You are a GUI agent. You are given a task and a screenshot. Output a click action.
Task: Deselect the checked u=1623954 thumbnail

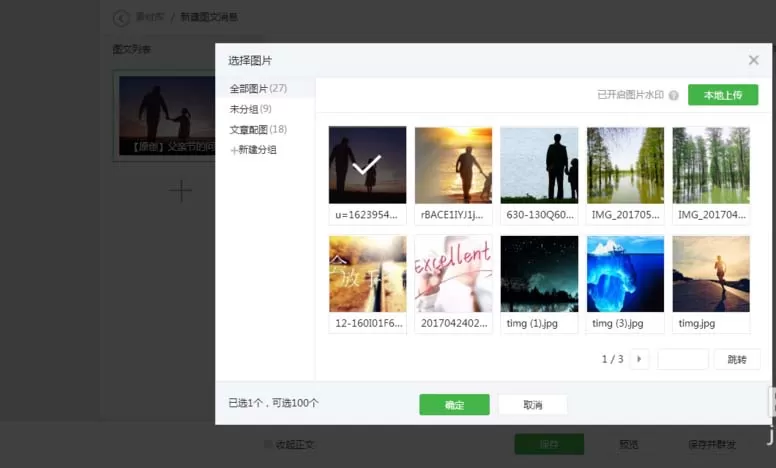(x=367, y=165)
